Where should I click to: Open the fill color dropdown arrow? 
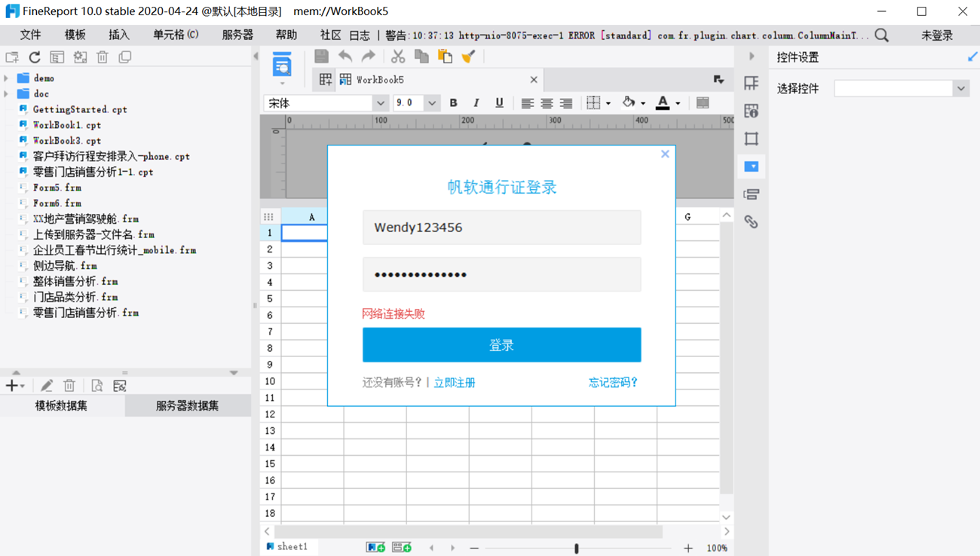pyautogui.click(x=643, y=103)
